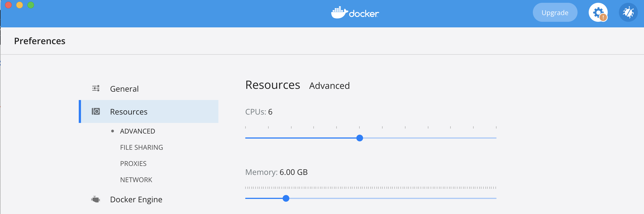
Task: Open the FILE SHARING section
Action: [142, 147]
